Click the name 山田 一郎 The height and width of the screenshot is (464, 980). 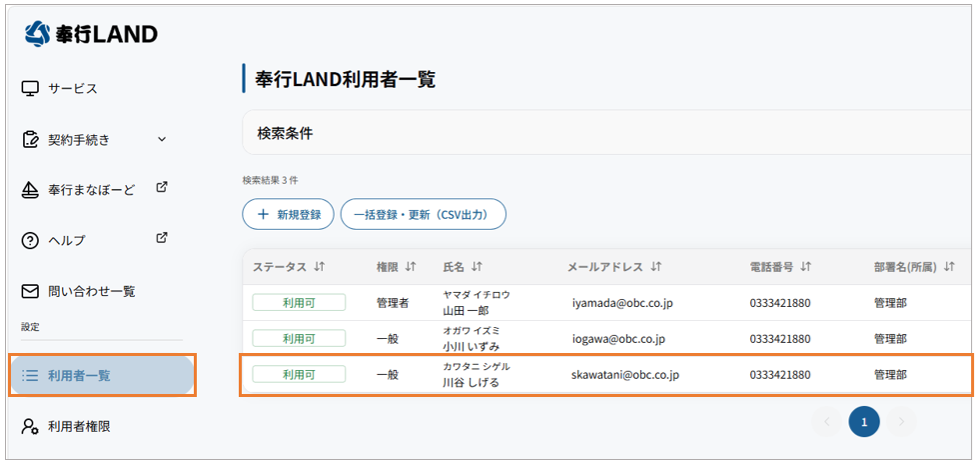coord(467,310)
